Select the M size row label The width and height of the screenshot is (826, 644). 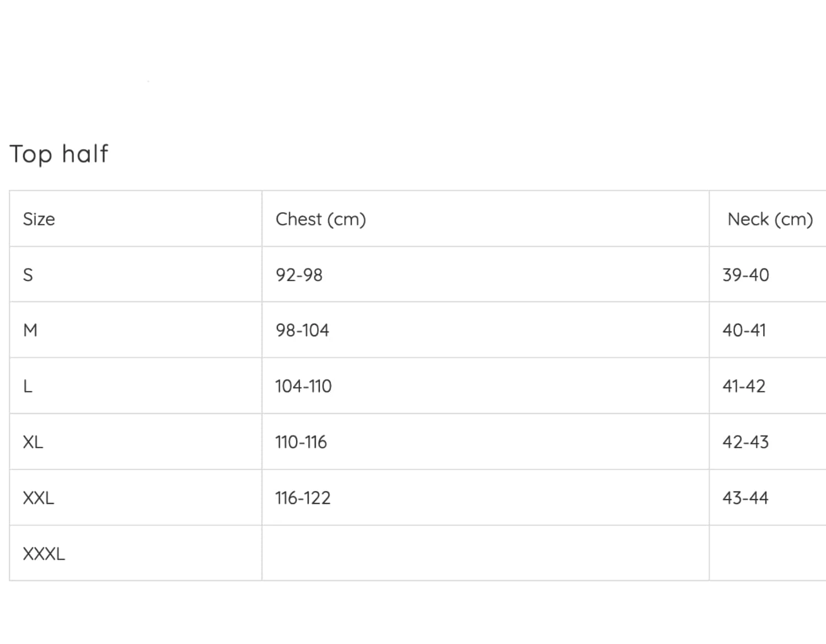point(30,330)
